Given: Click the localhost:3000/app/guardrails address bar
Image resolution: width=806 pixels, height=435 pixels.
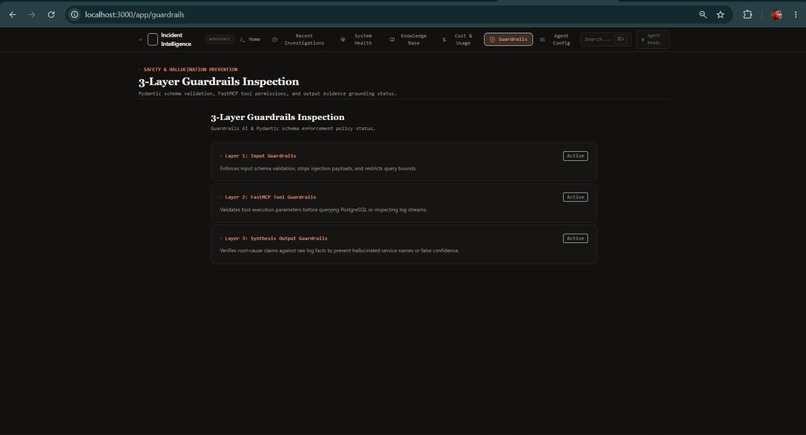Looking at the screenshot, I should (x=135, y=14).
